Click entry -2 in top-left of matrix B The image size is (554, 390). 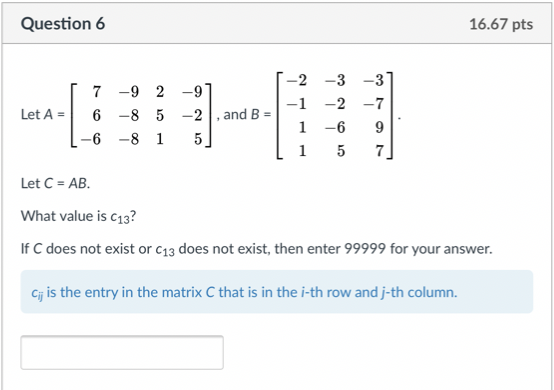click(296, 80)
